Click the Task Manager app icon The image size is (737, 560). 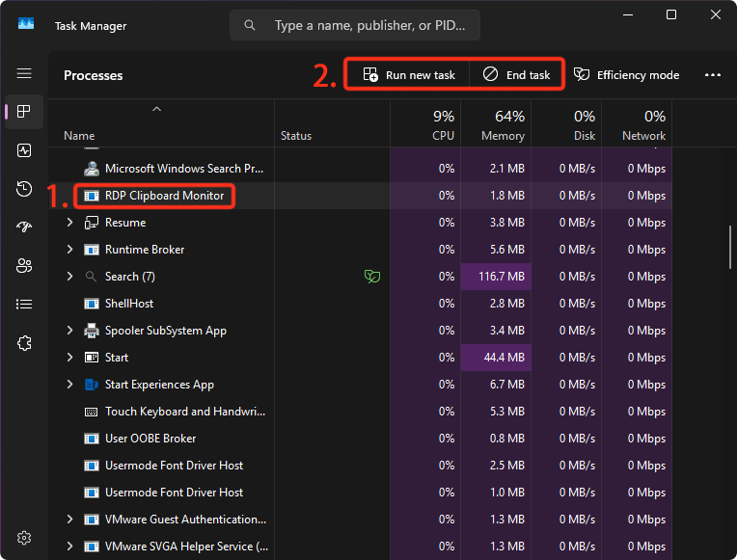click(26, 23)
